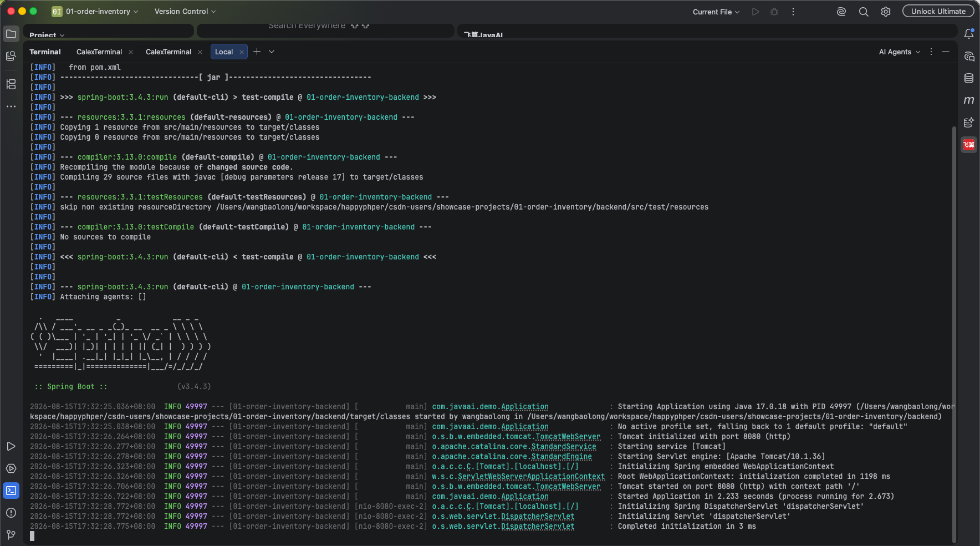
Task: Open the Maven tool window
Action: click(x=969, y=100)
